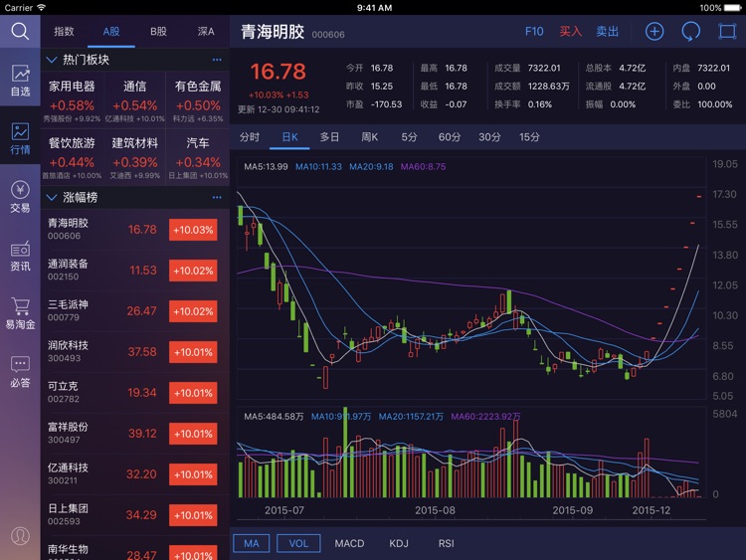
Task: Select the 60分 chart tab
Action: (450, 137)
